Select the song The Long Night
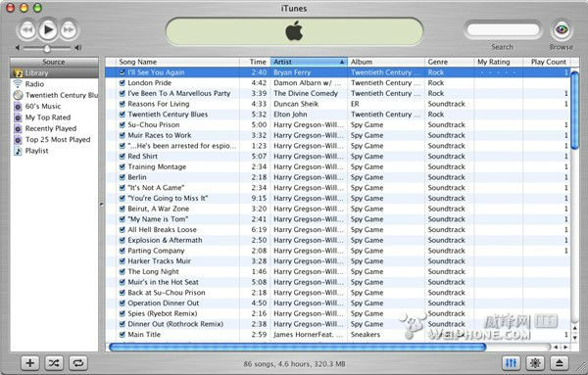588x375 pixels. click(154, 271)
